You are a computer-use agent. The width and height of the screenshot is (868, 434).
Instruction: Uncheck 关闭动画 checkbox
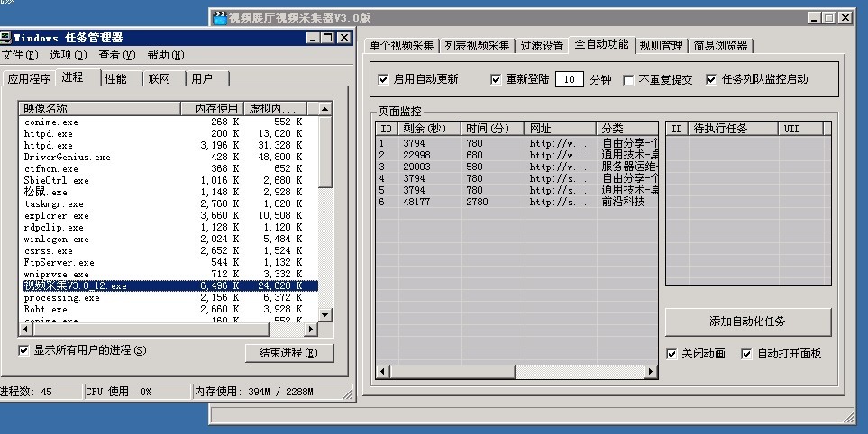click(x=672, y=354)
